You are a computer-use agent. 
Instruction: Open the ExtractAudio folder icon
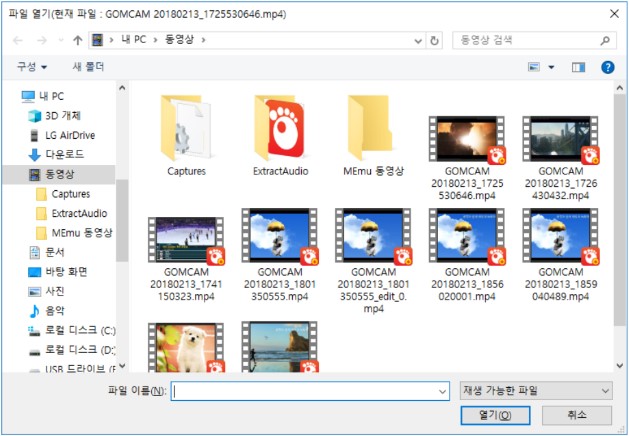279,128
